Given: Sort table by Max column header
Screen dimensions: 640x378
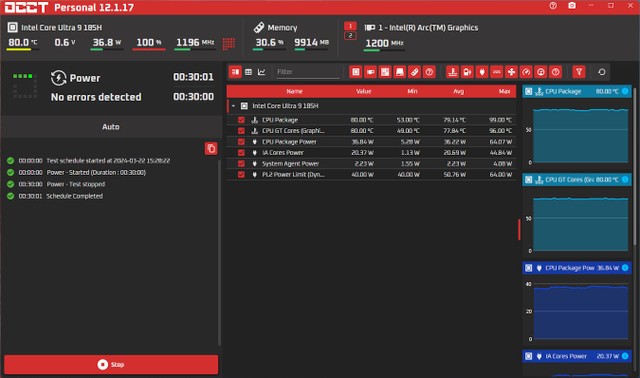Looking at the screenshot, I should click(x=504, y=91).
